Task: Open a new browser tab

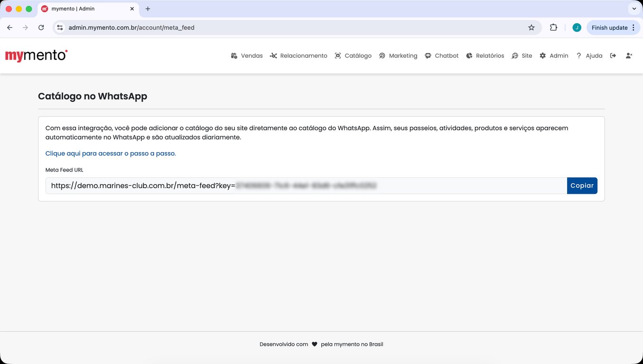Action: 148,9
